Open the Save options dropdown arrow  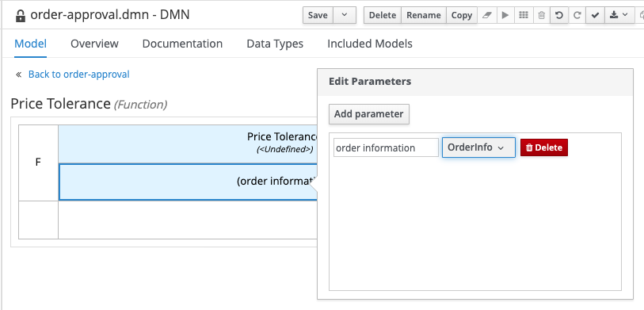[x=344, y=15]
